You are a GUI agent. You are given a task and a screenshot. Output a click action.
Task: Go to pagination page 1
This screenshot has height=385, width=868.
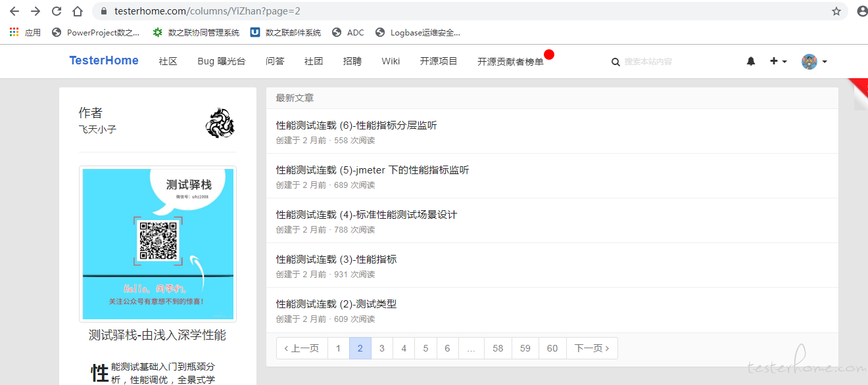tap(338, 348)
